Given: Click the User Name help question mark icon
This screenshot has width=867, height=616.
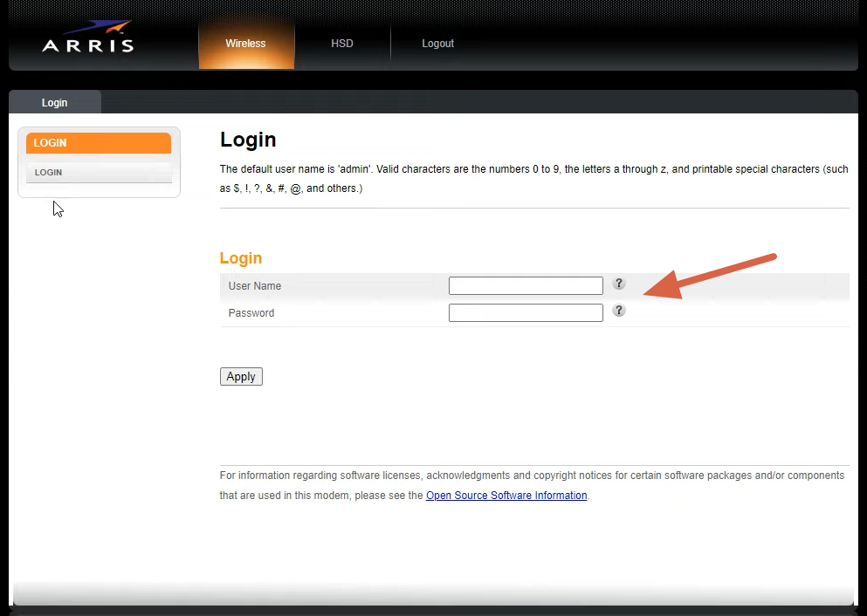Looking at the screenshot, I should [x=618, y=284].
